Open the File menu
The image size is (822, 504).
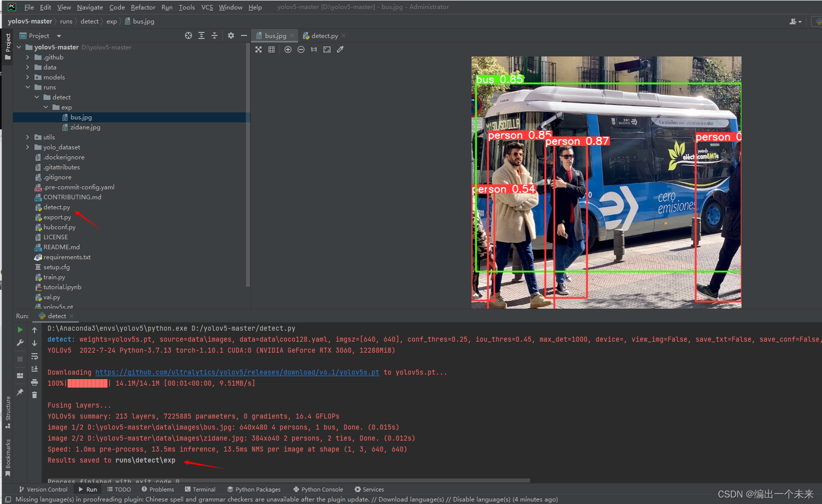29,7
